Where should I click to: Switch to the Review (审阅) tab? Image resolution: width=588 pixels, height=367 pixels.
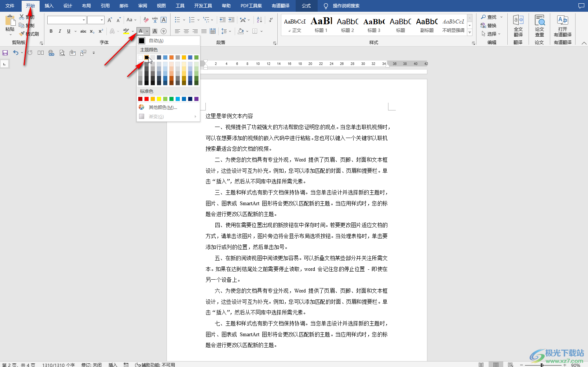click(143, 6)
